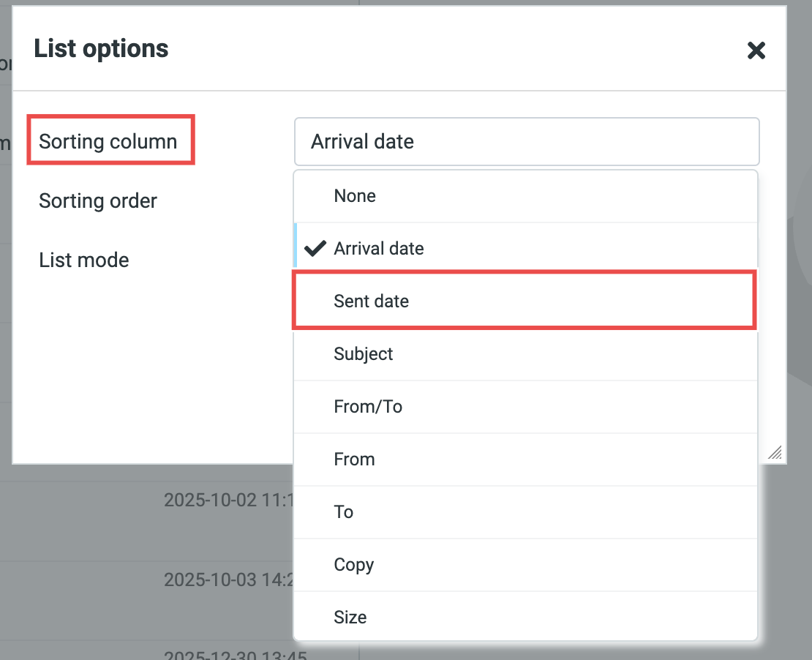
Task: Click the Sorting order label
Action: click(98, 200)
